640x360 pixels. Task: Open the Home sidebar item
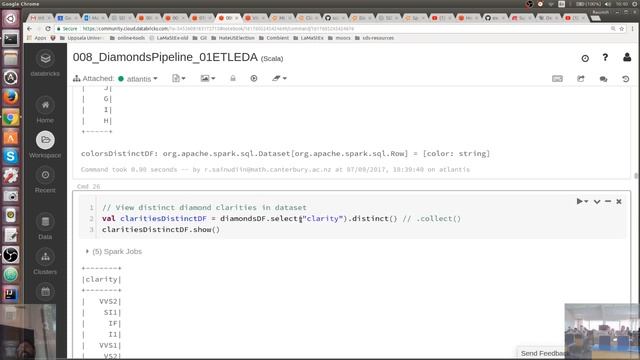[x=45, y=110]
